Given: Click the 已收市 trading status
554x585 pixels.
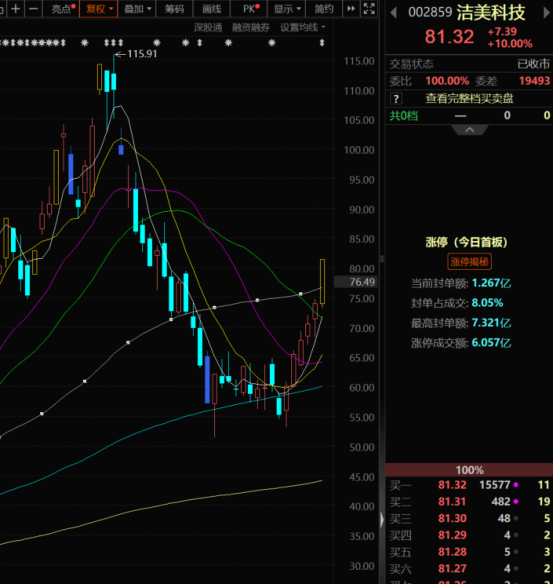Looking at the screenshot, I should coord(533,64).
